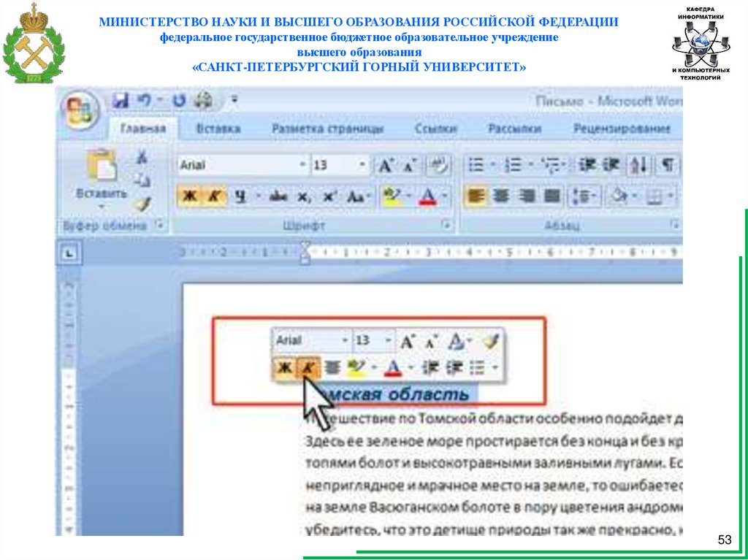Open the Вставка ribbon tab
This screenshot has height=560, width=748.
click(218, 129)
